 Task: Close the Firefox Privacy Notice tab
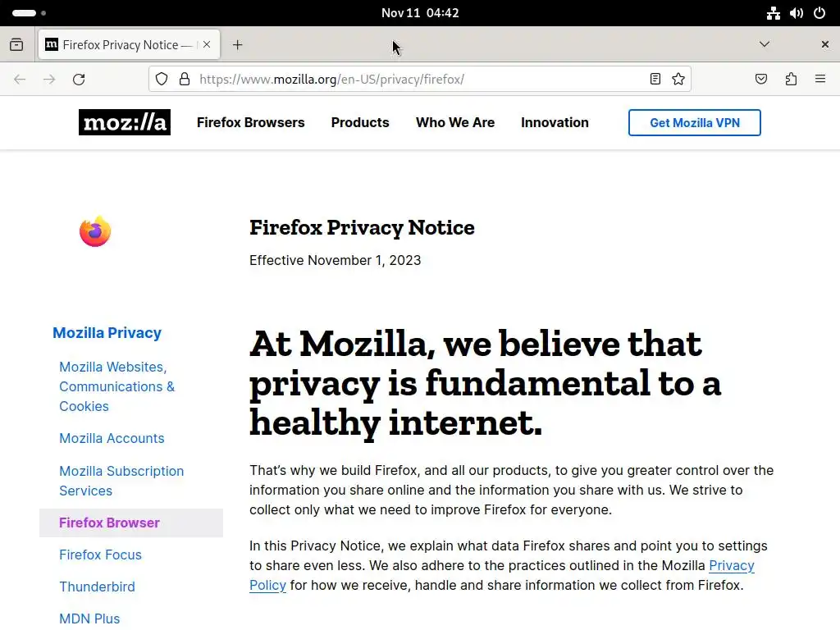[207, 44]
